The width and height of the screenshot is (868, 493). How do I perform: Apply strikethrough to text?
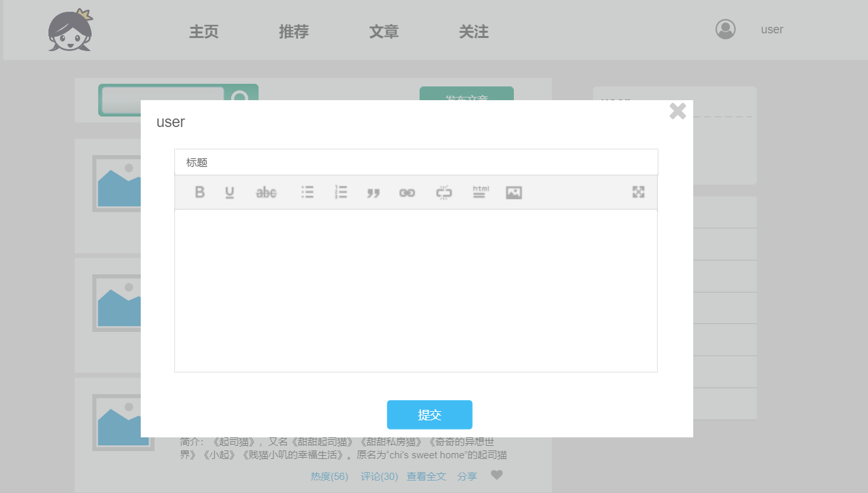[266, 192]
